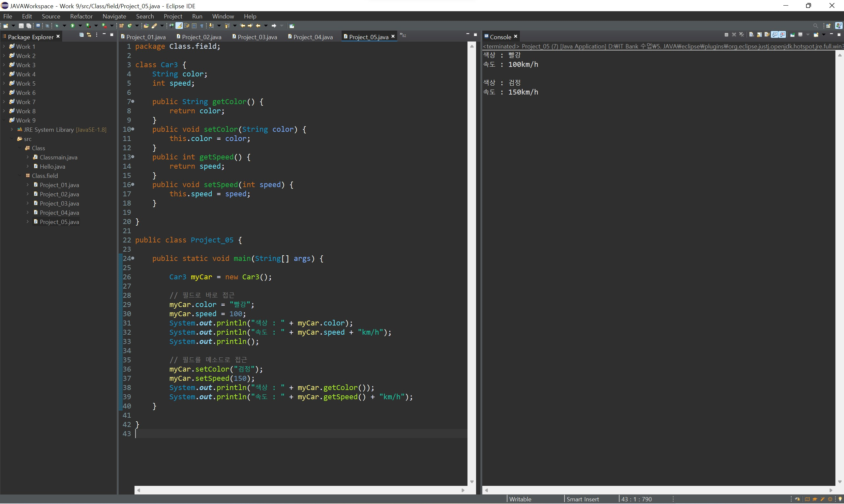Switch to Project_03.java editor tab

256,37
